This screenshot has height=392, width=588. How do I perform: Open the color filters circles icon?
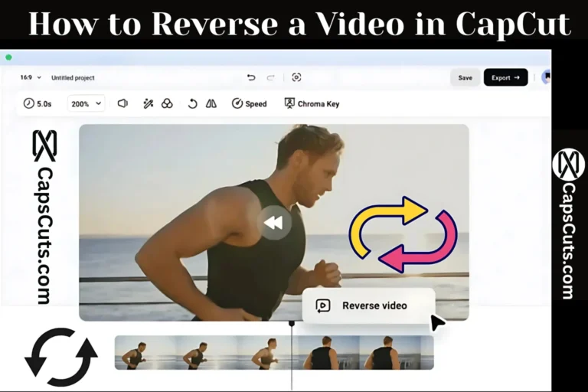click(167, 103)
